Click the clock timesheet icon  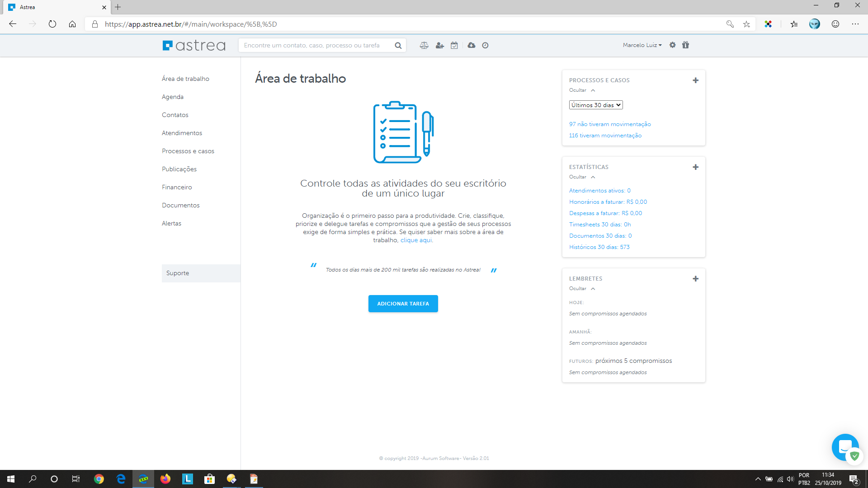(485, 45)
